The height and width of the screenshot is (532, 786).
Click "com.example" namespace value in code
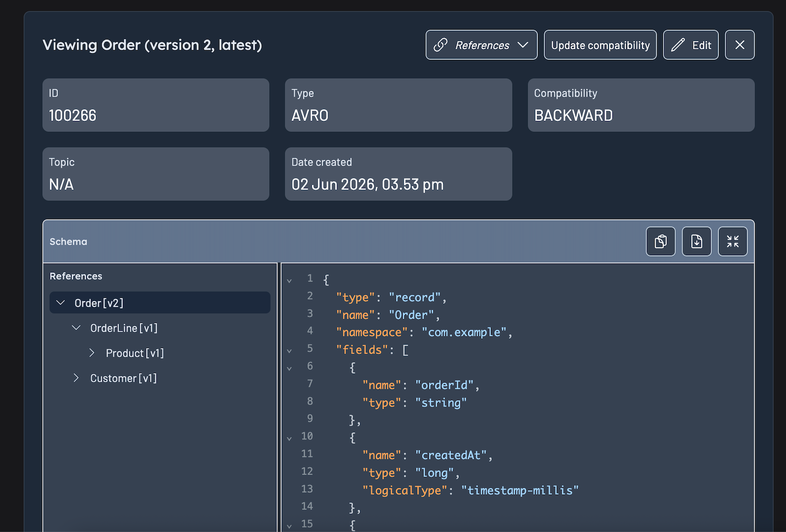click(x=464, y=332)
